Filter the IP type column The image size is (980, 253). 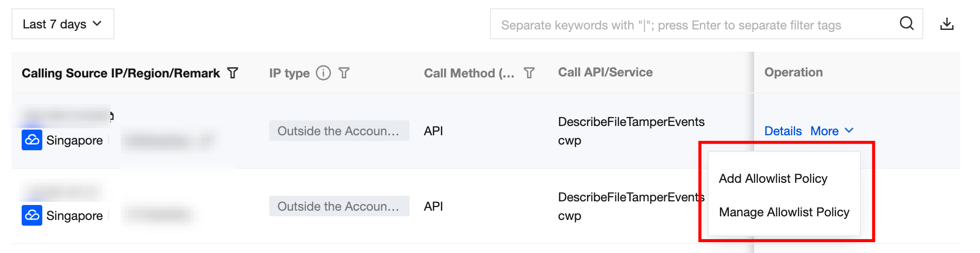[344, 73]
